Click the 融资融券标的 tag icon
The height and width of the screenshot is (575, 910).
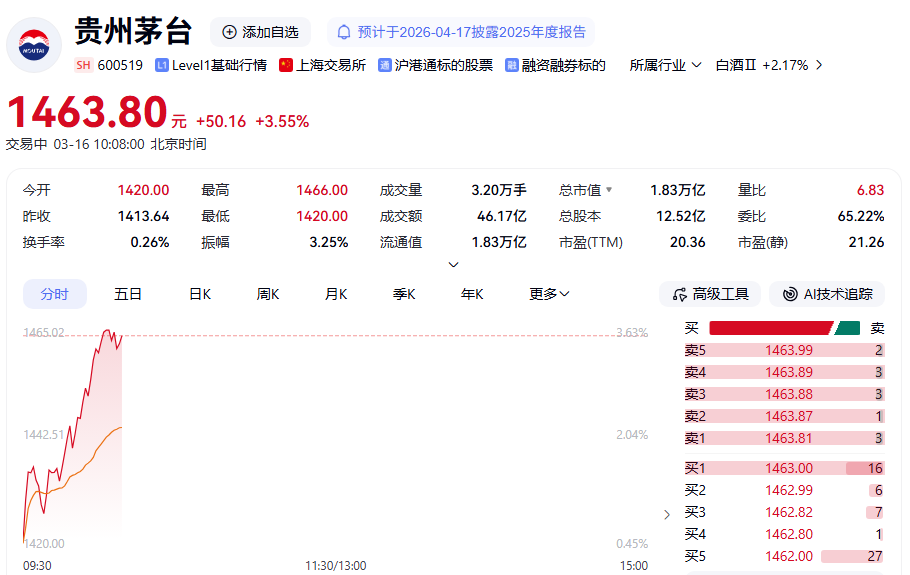pos(512,65)
